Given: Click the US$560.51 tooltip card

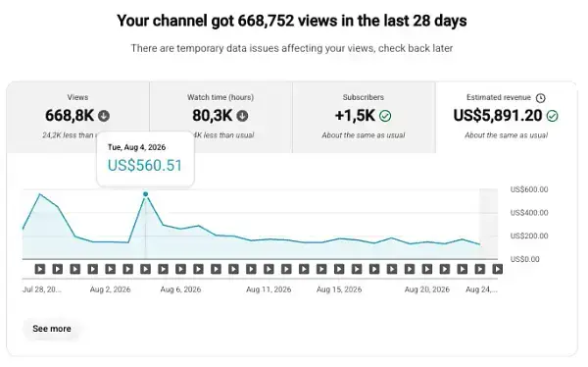Looking at the screenshot, I should 145,159.
